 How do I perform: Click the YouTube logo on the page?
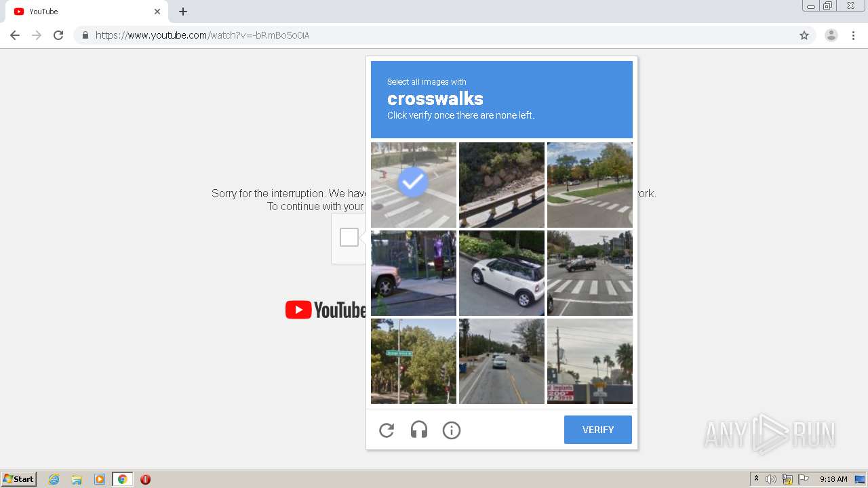pyautogui.click(x=325, y=310)
